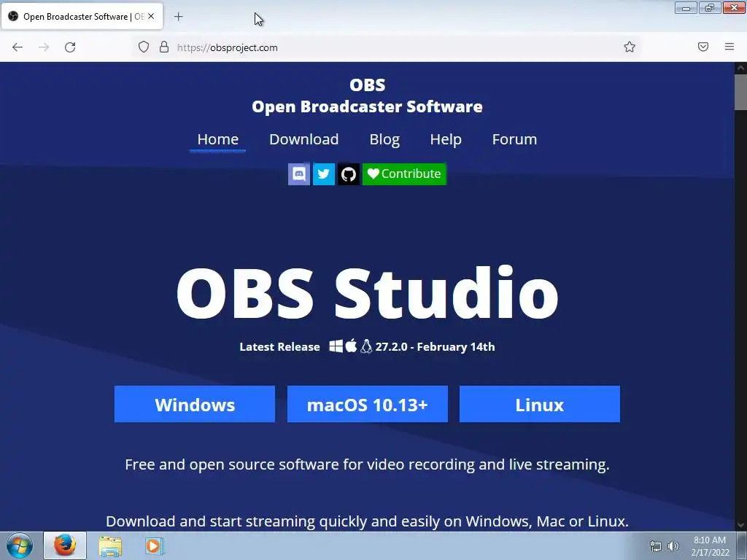Download OBS Studio for Linux
Image resolution: width=747 pixels, height=560 pixels.
[540, 404]
